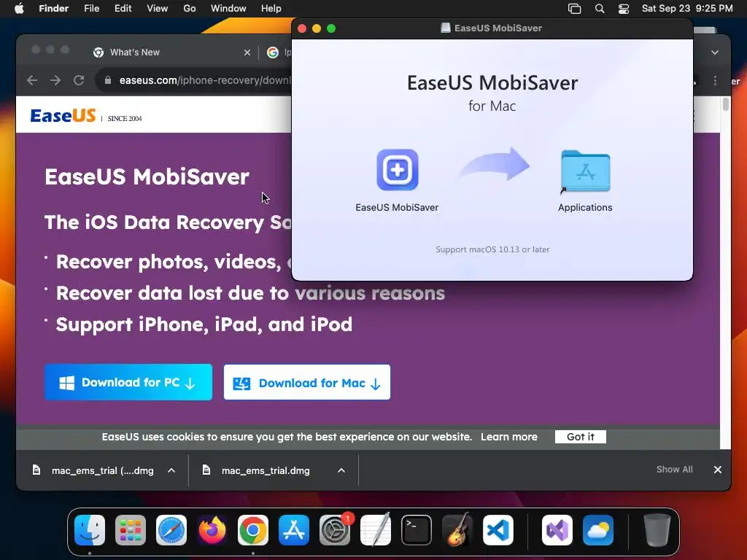Open Visual Studio (purple) from the dock

[x=557, y=530]
